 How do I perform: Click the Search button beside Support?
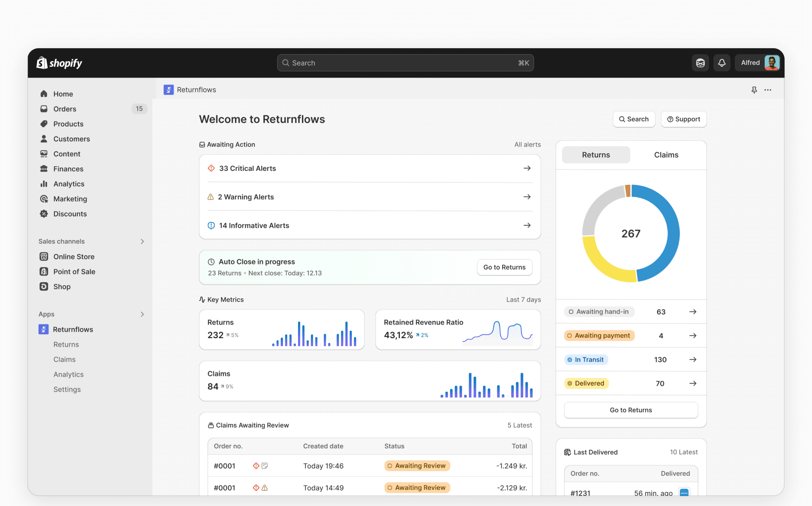tap(634, 119)
